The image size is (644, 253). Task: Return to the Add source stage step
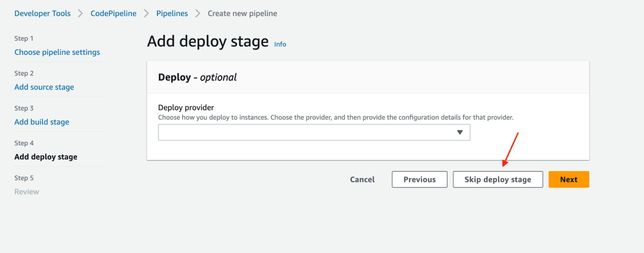44,87
